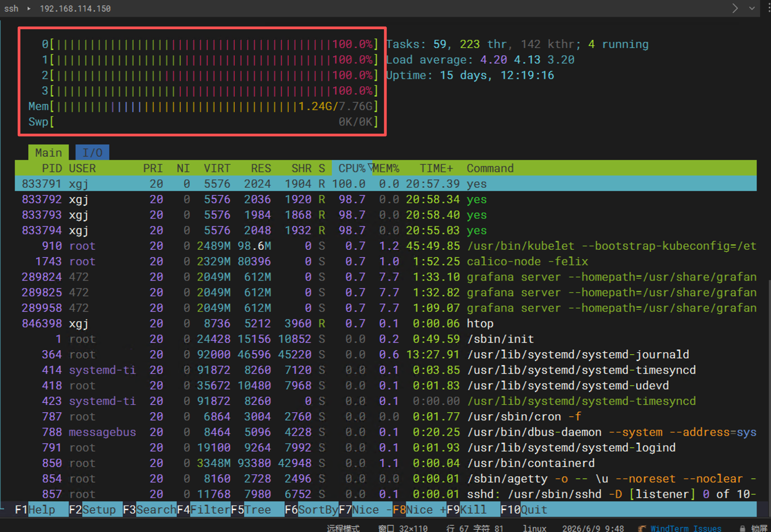
Task: Select the sshd listener process row
Action: (x=385, y=494)
